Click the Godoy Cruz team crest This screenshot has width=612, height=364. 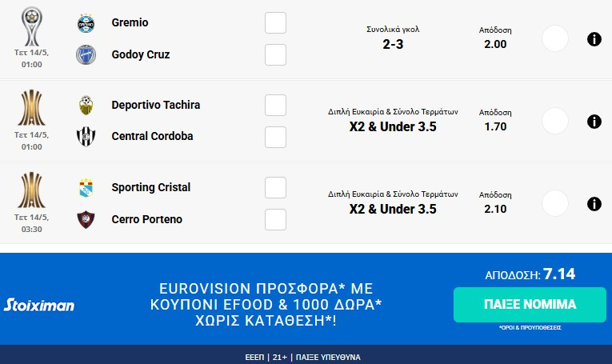86,54
